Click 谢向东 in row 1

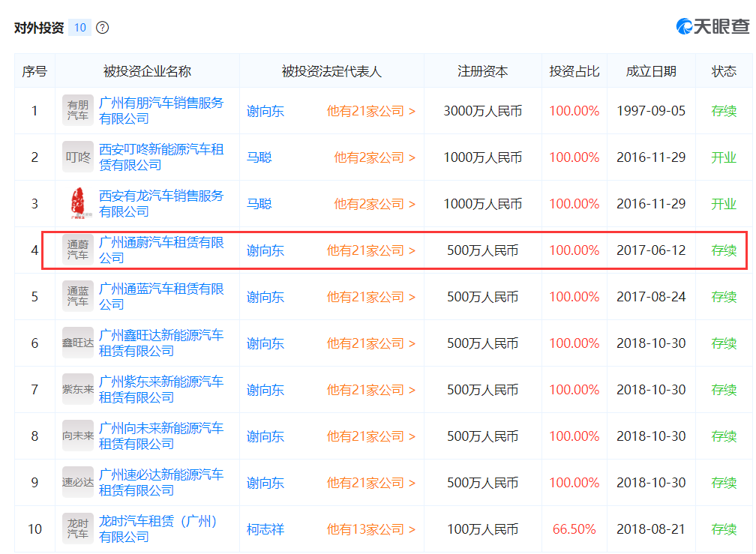point(265,111)
